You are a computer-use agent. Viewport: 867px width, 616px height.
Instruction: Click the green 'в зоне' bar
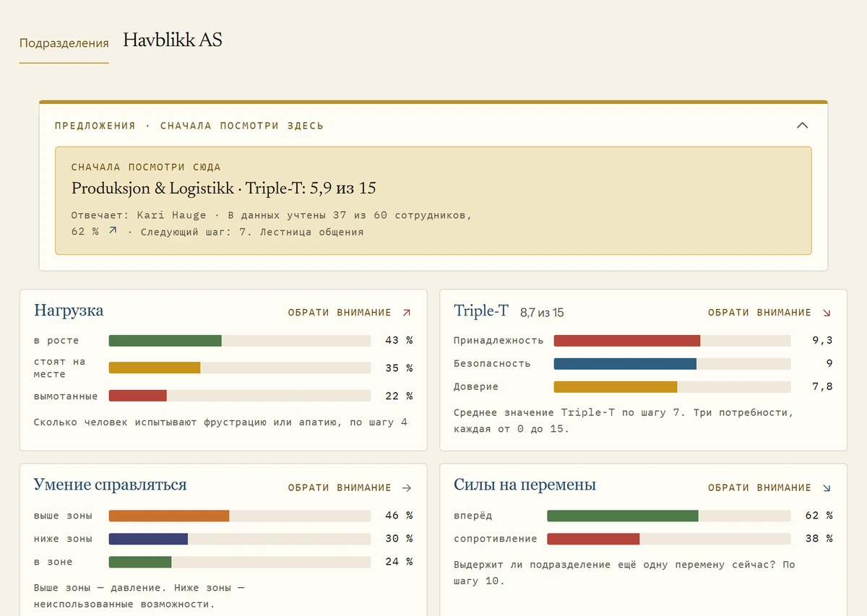click(x=140, y=562)
